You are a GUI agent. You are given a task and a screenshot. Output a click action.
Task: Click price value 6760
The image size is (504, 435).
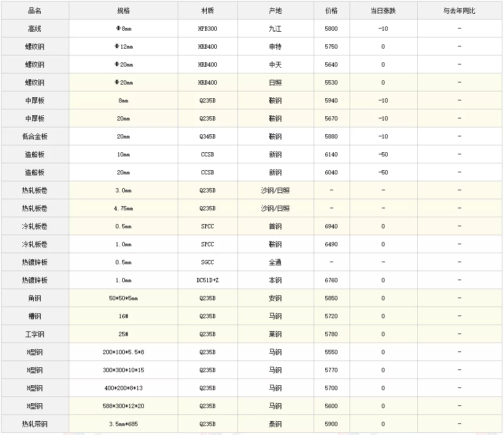(332, 281)
